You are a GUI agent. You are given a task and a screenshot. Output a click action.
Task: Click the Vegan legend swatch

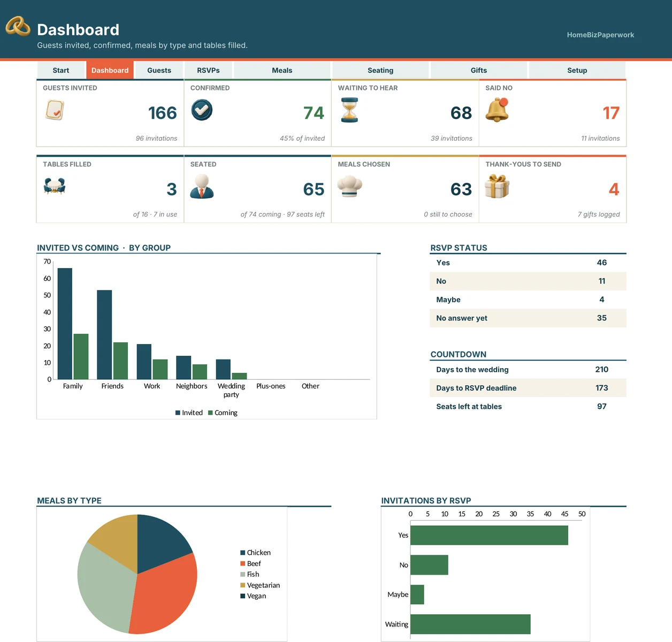point(242,596)
